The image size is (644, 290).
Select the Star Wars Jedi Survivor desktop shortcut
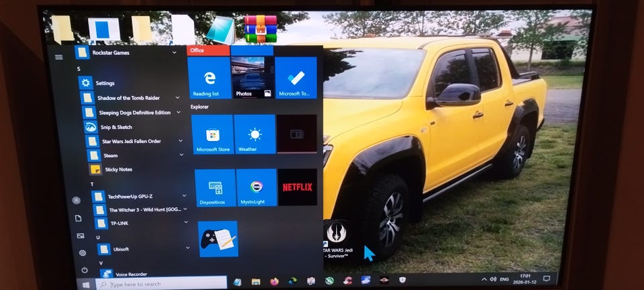click(336, 240)
